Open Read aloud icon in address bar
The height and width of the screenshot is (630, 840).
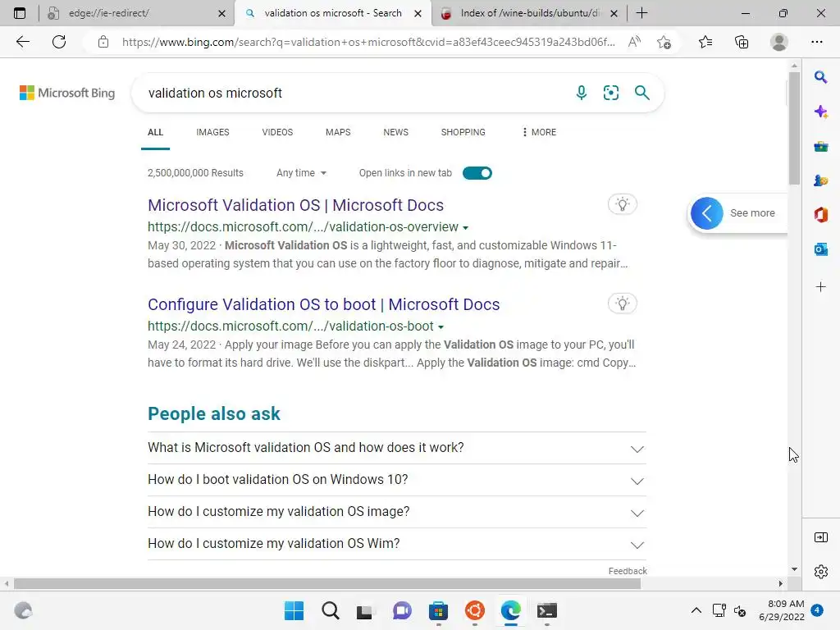click(x=634, y=42)
